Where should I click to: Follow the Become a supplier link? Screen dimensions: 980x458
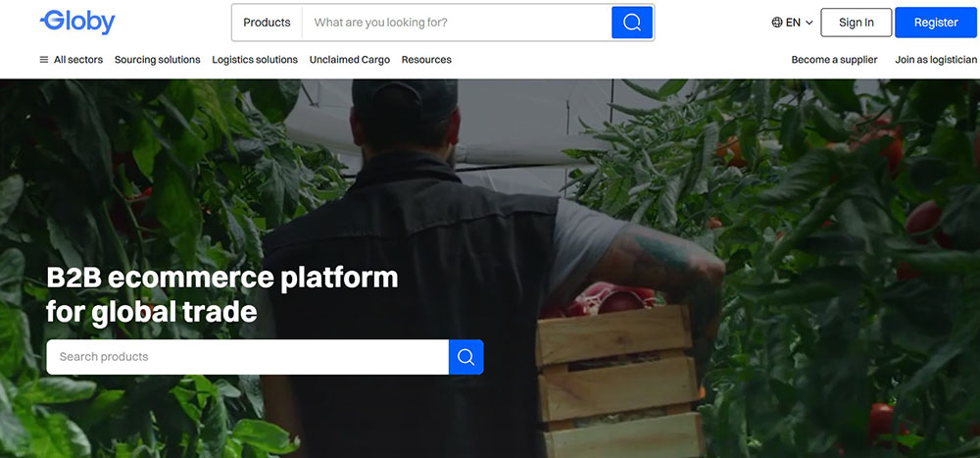pos(834,60)
